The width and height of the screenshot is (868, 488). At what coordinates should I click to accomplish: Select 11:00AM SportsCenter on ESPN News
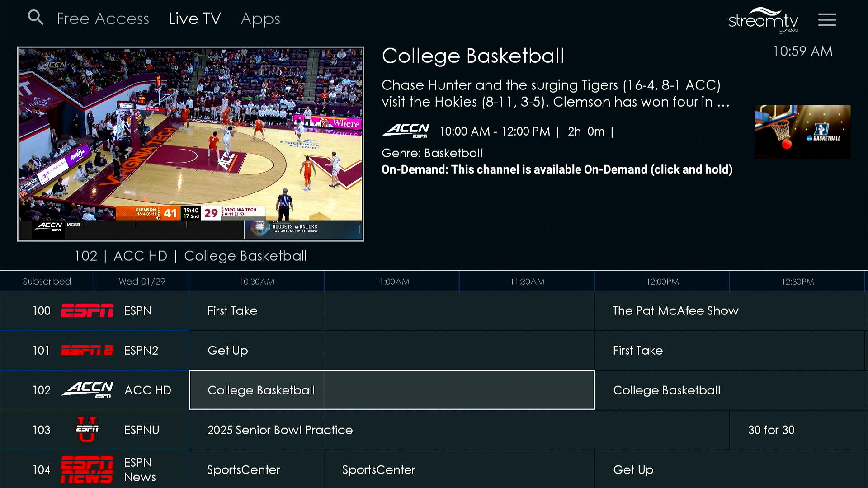[x=459, y=469]
